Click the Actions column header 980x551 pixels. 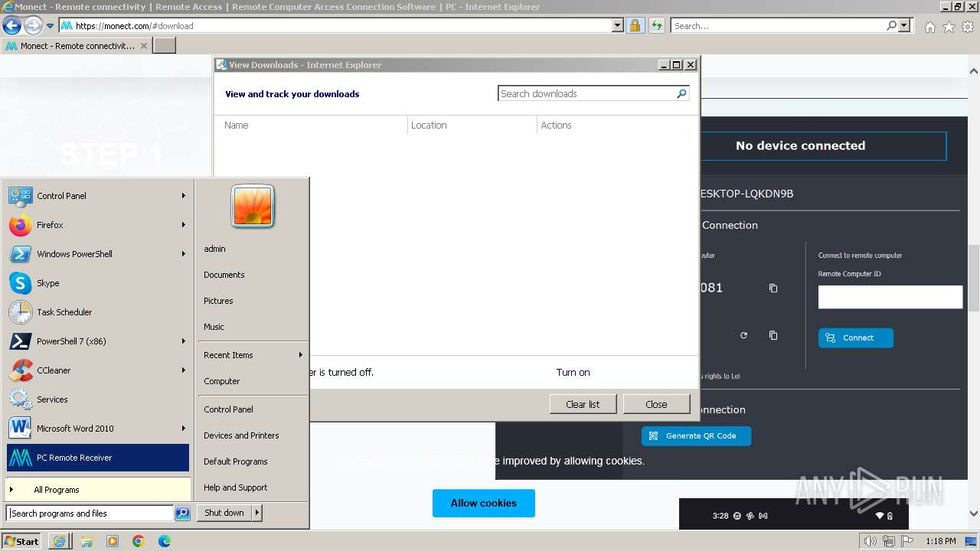(616, 125)
